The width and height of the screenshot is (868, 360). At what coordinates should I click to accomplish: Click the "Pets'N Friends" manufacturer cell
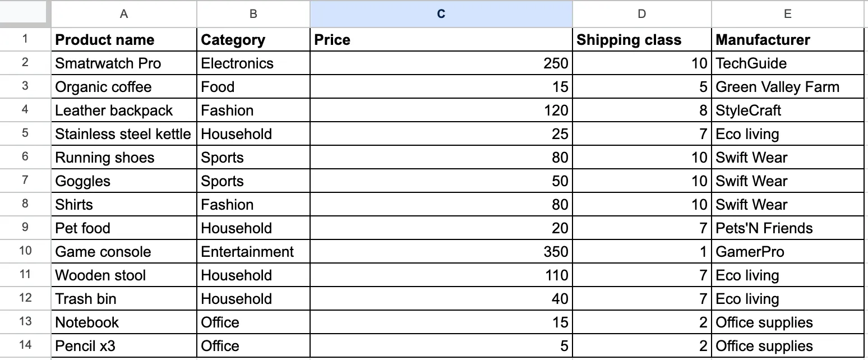click(788, 228)
